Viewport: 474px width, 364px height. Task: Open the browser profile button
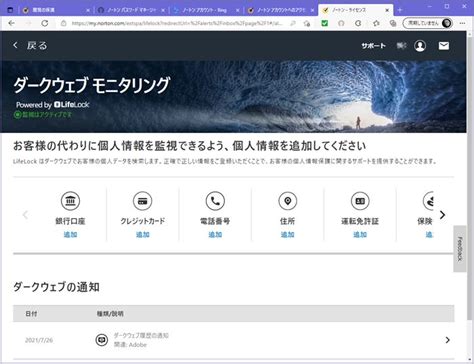click(x=428, y=23)
